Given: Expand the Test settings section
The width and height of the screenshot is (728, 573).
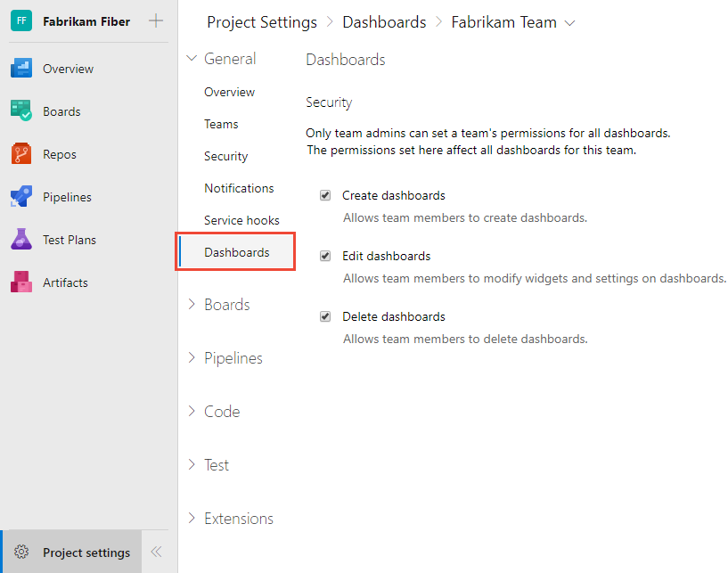Looking at the screenshot, I should click(192, 464).
